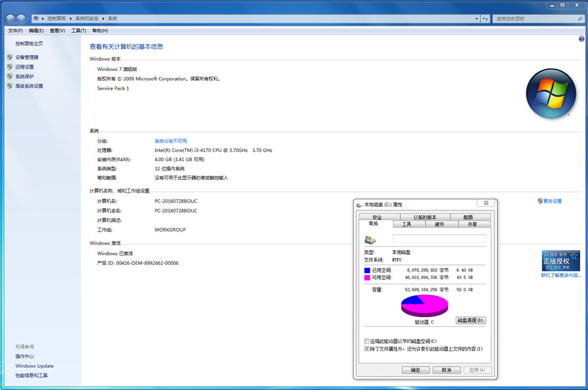The image size is (588, 390).
Task: Open the recent pages dropdown beside Forward
Action: [x=29, y=19]
